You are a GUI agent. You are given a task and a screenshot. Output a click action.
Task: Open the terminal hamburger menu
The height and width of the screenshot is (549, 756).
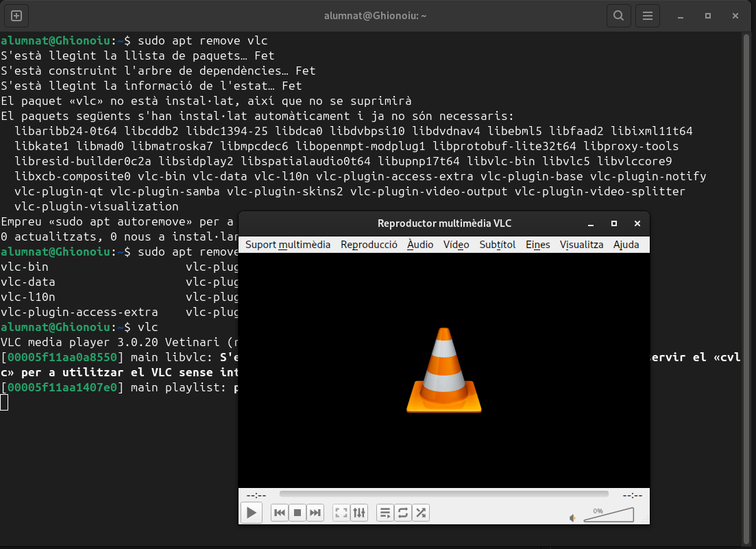tap(647, 15)
